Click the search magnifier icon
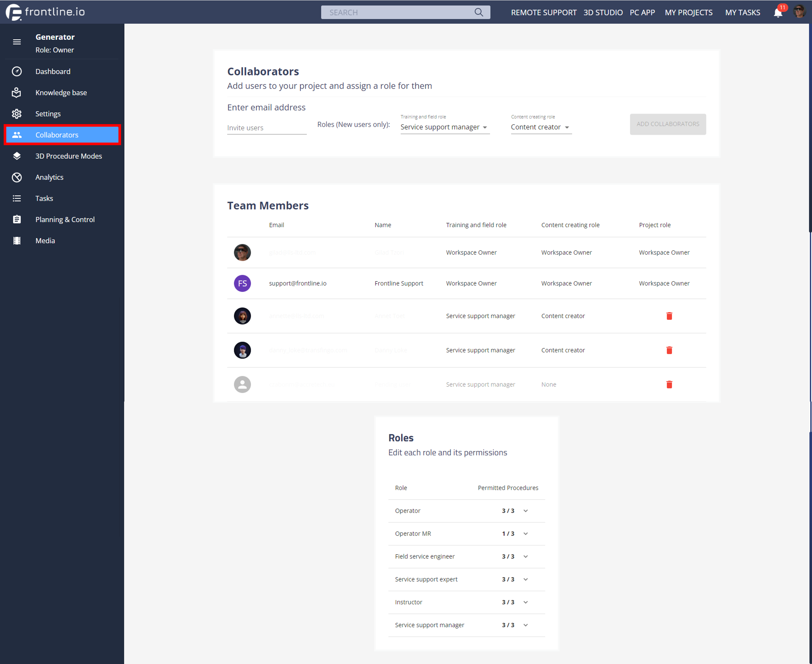Viewport: 812px width, 664px height. tap(479, 12)
